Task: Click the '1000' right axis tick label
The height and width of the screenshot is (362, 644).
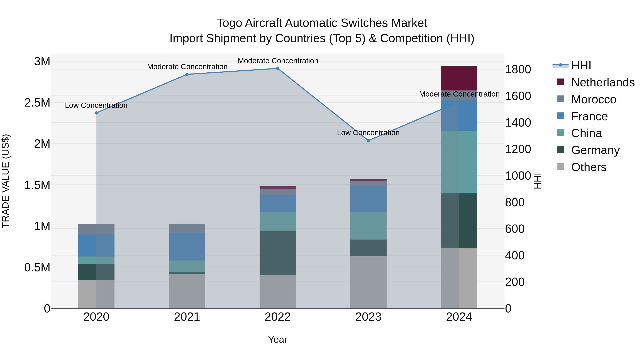Action: coord(518,176)
